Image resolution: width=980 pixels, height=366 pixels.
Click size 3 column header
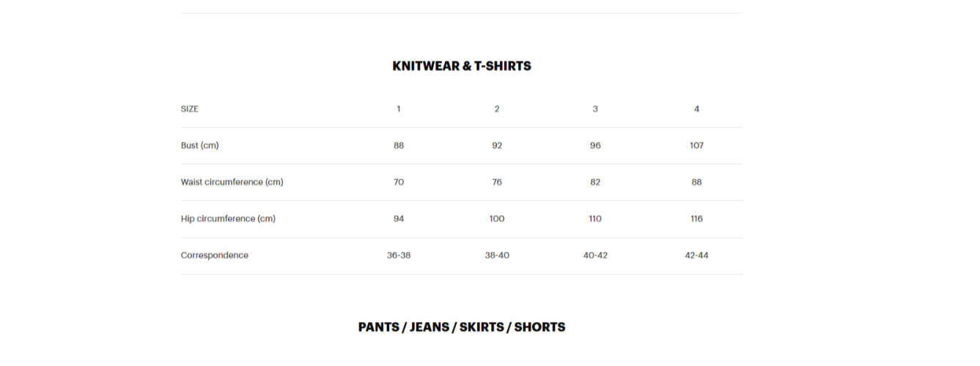(x=595, y=109)
